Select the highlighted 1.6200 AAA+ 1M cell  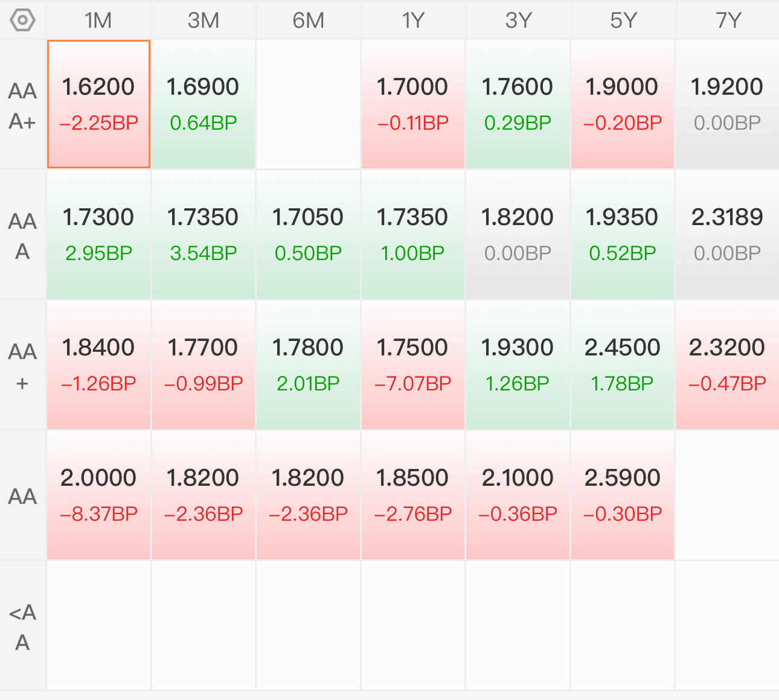click(98, 104)
